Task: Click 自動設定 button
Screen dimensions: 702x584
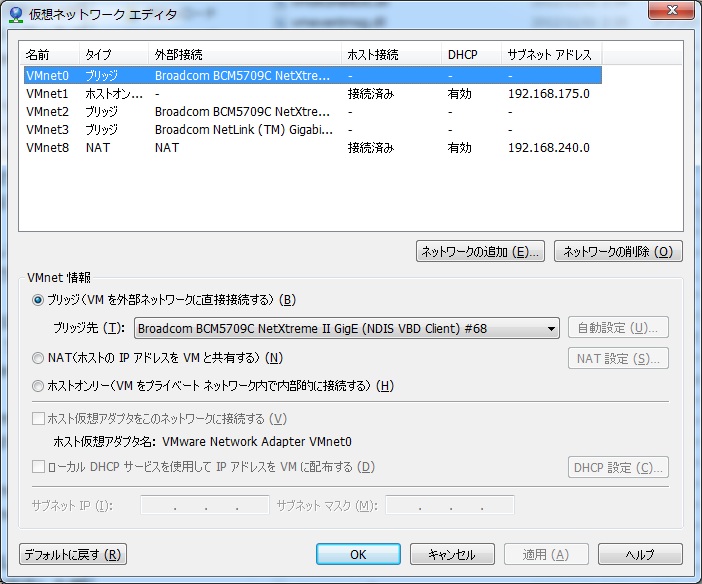Action: (618, 328)
